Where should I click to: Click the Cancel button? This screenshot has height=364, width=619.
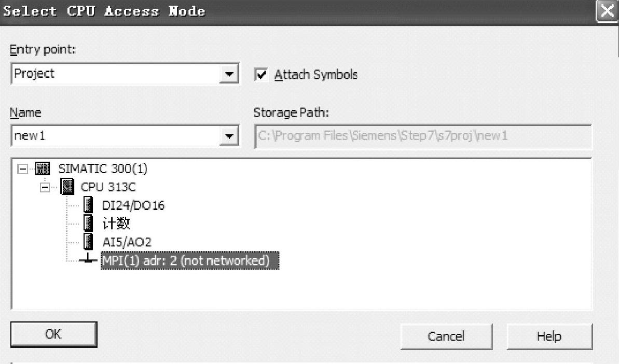click(446, 336)
